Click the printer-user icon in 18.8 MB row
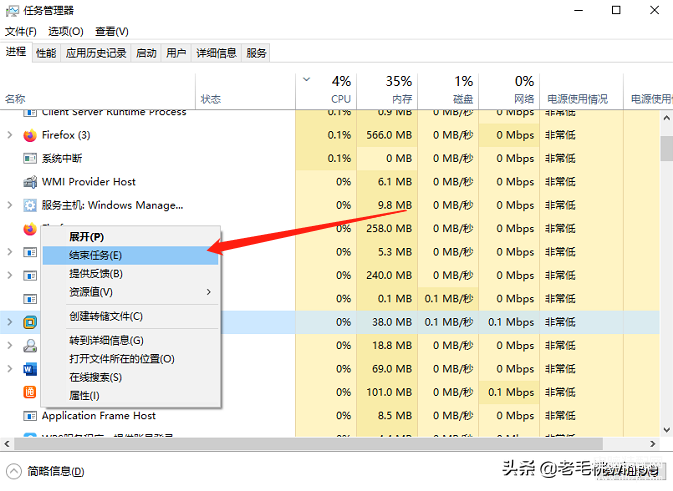 (30, 345)
